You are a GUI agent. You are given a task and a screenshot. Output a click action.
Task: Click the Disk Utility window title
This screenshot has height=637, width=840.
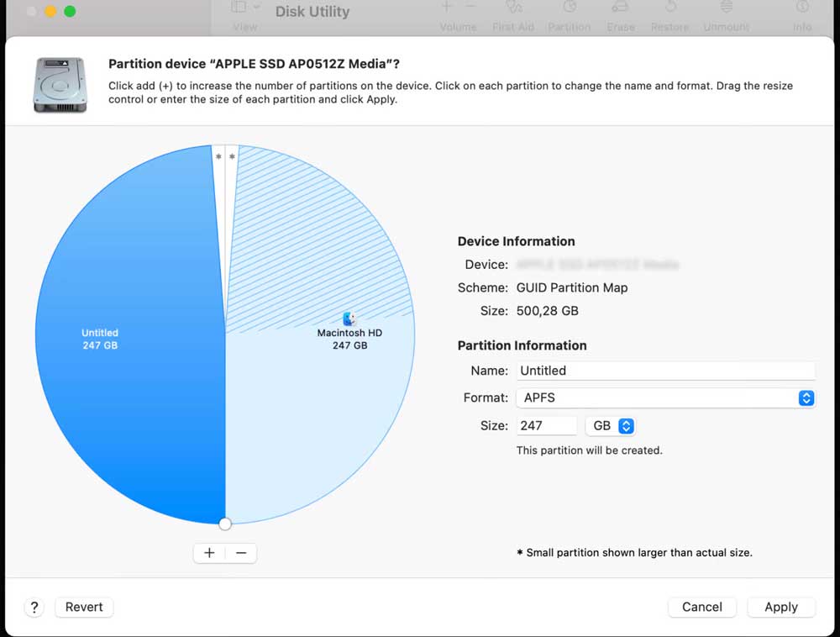point(312,12)
